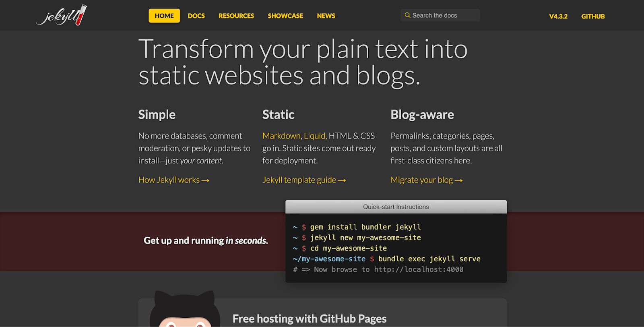Open the Showcase nav item
The image size is (644, 327).
(285, 16)
